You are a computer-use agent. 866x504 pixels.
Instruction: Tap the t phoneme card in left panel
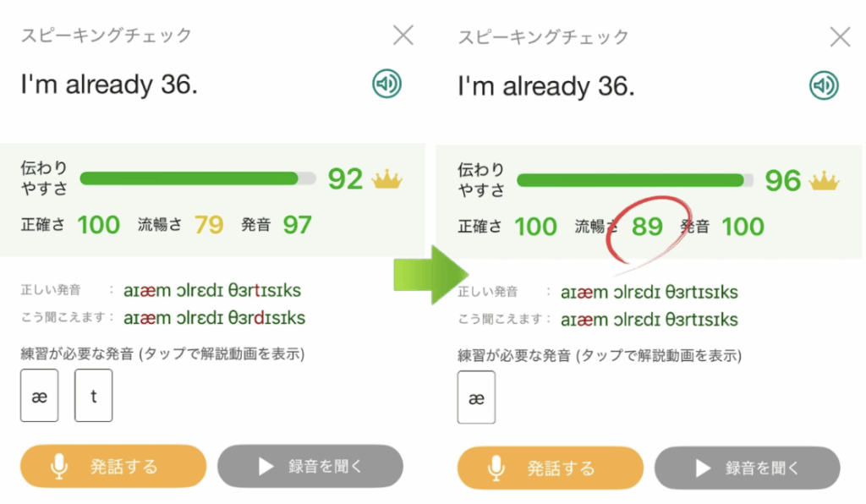pyautogui.click(x=93, y=394)
